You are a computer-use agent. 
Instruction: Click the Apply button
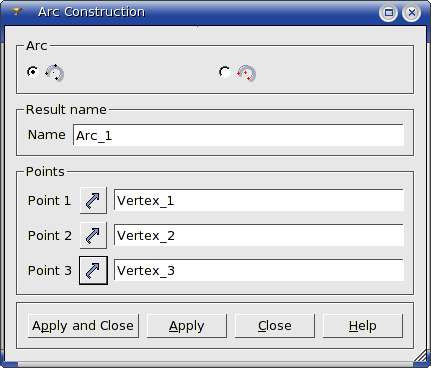coord(187,326)
